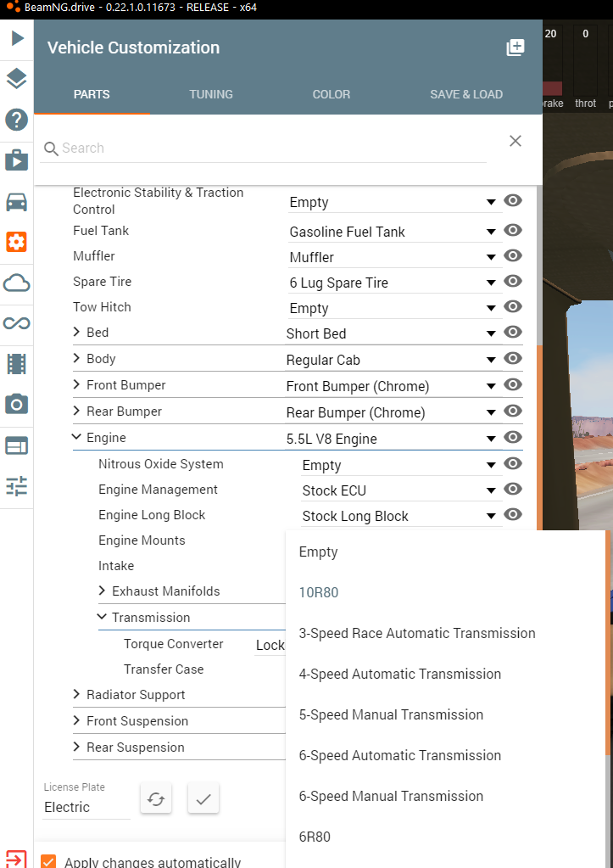Image resolution: width=613 pixels, height=868 pixels.
Task: Open the Environment cloud icon
Action: pyautogui.click(x=17, y=283)
